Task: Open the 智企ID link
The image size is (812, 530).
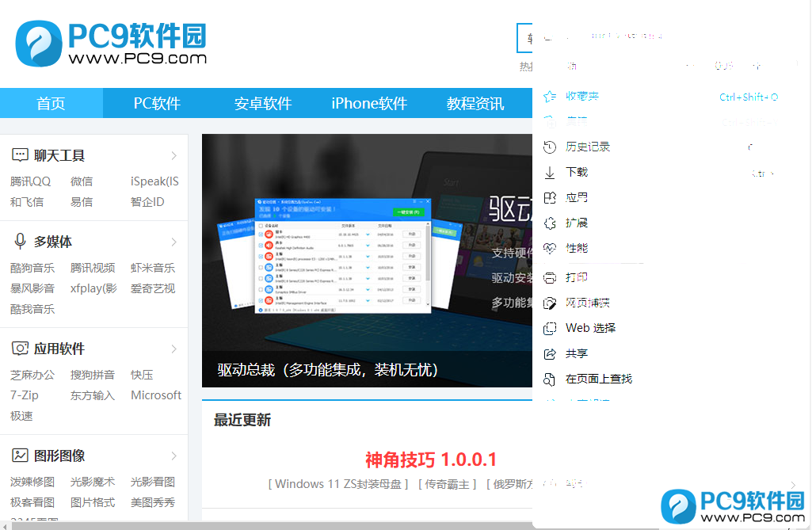Action: click(147, 202)
